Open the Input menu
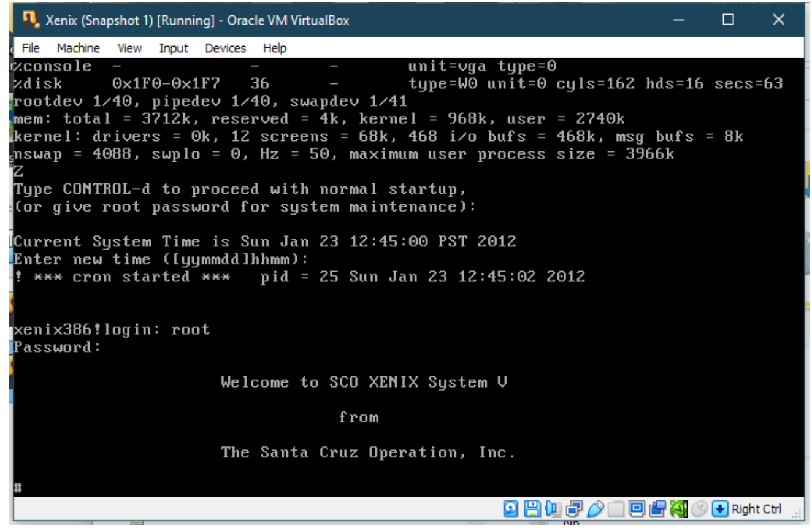Image resolution: width=812 pixels, height=531 pixels. [x=174, y=48]
